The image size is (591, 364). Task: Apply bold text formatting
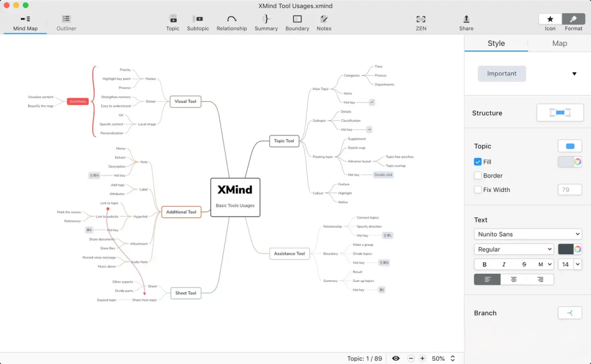(484, 265)
